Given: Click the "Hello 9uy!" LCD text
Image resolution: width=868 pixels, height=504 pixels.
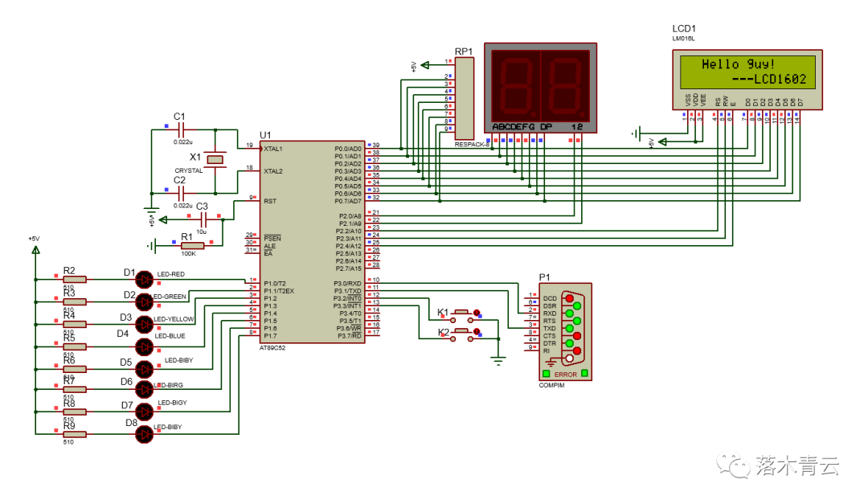Looking at the screenshot, I should tap(738, 64).
